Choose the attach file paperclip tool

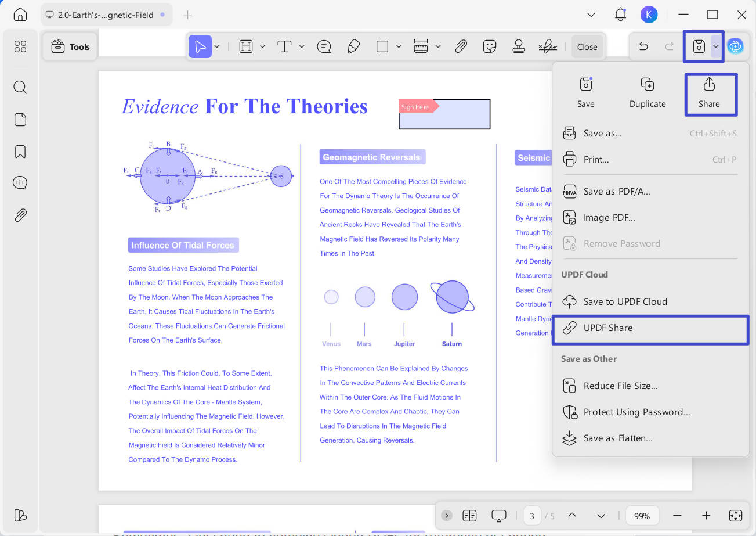pyautogui.click(x=461, y=47)
